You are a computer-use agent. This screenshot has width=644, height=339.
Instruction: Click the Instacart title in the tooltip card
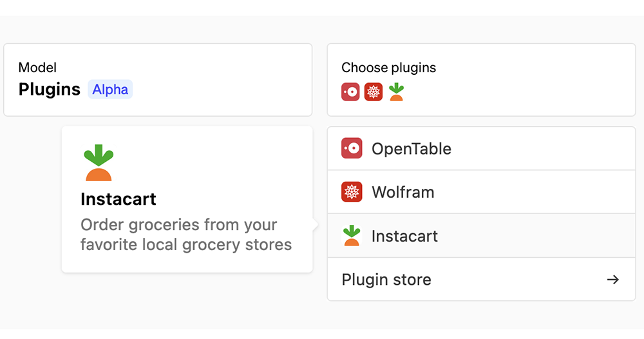(118, 199)
